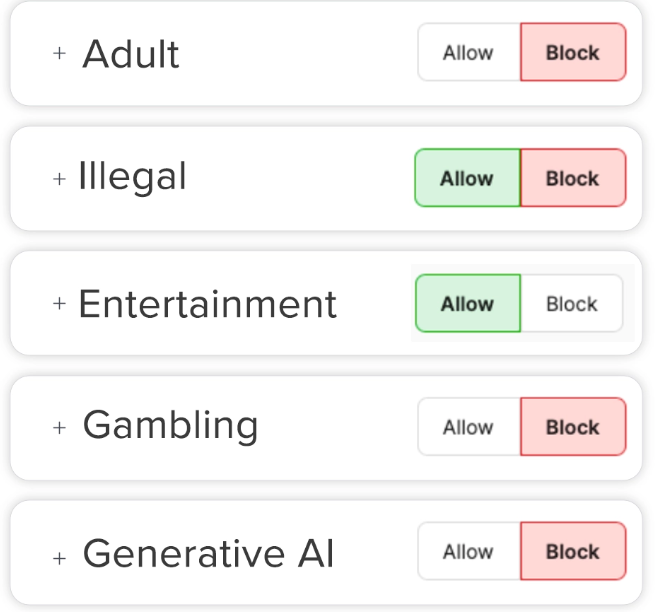Set Adult category to Block
Image resolution: width=659 pixels, height=612 pixels.
(573, 53)
